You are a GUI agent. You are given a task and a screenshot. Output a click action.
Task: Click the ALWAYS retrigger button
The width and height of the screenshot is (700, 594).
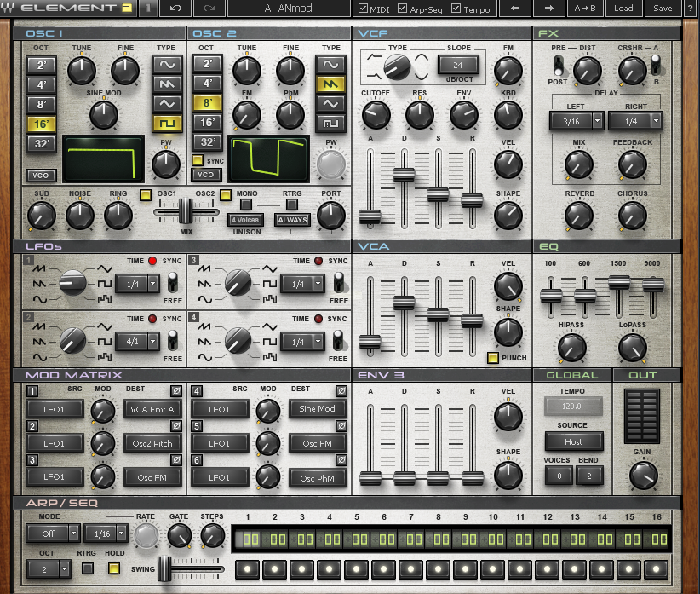pos(292,220)
